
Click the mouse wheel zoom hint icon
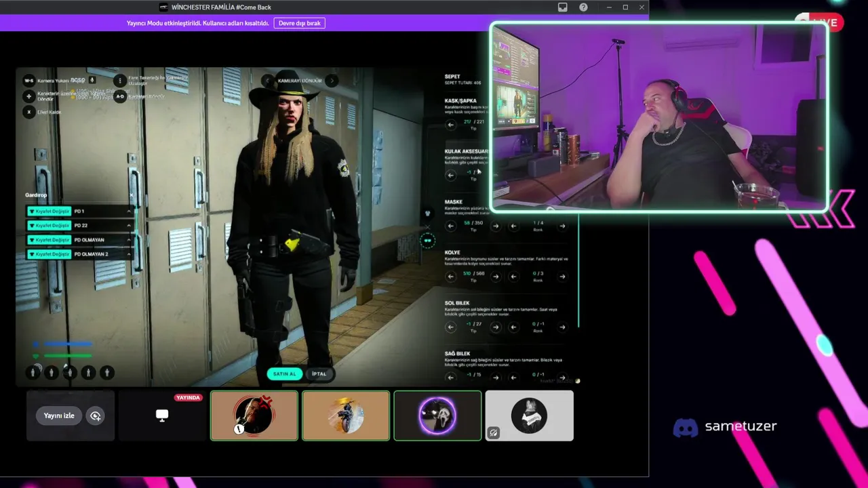(x=120, y=80)
